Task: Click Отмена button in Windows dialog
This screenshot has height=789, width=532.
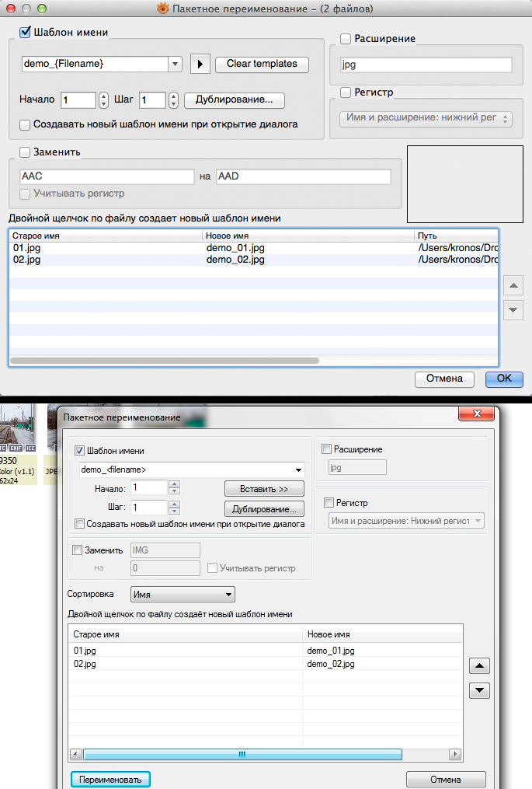Action: [x=446, y=780]
